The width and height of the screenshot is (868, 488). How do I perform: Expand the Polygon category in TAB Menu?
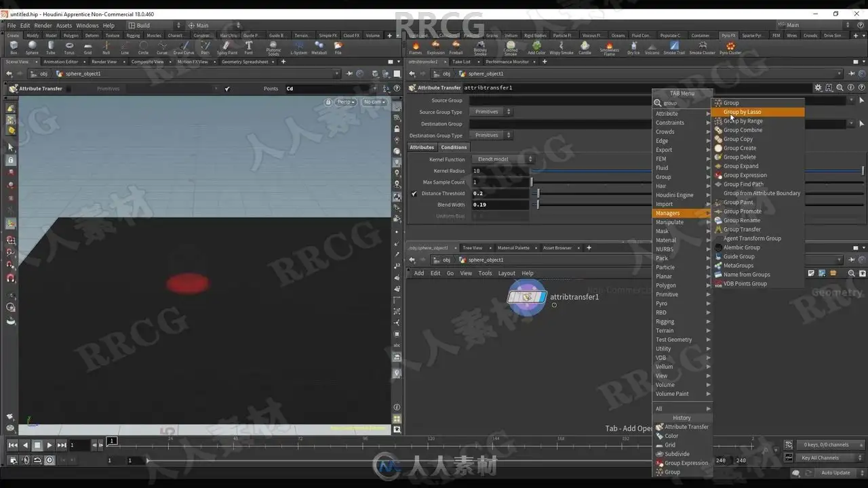[682, 285]
